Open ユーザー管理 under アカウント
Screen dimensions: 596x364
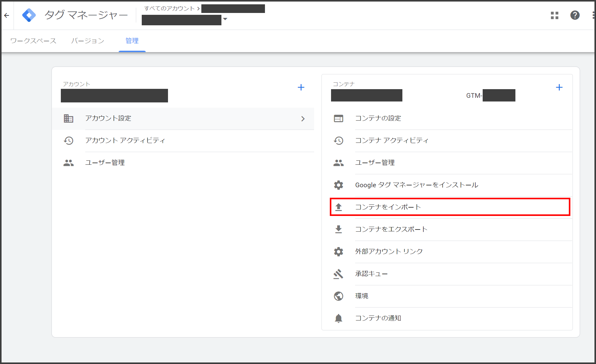[183, 163]
